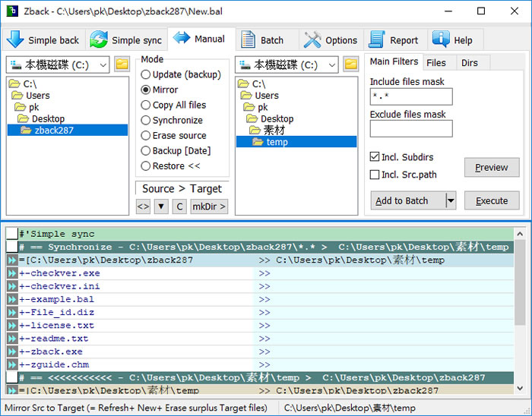Click the Preview button
Image resolution: width=532 pixels, height=416 pixels.
pos(492,168)
